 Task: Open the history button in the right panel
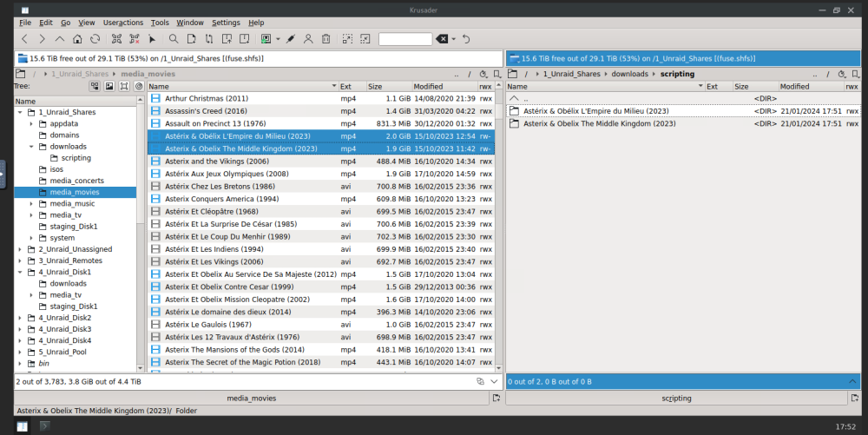pos(842,74)
